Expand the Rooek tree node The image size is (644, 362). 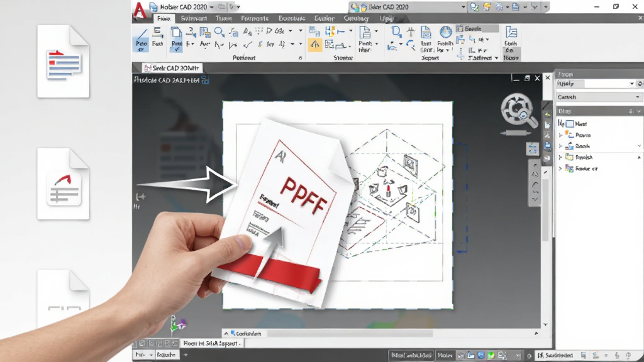click(560, 146)
